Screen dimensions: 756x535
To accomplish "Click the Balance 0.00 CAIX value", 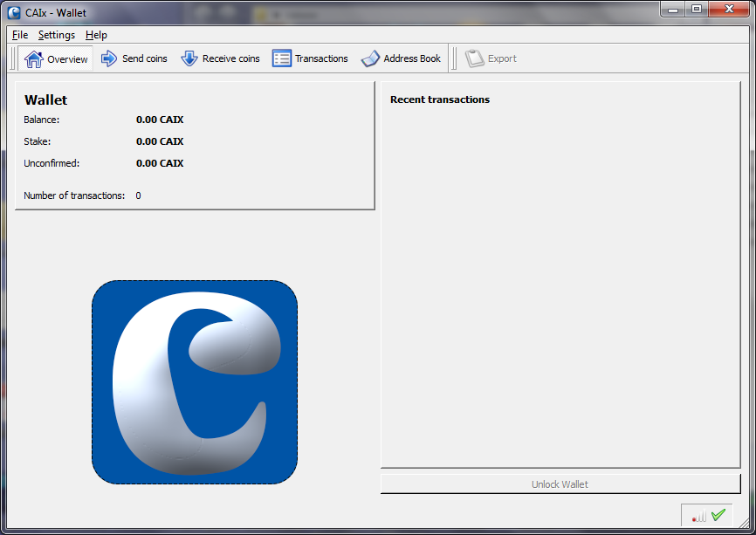I will point(160,120).
